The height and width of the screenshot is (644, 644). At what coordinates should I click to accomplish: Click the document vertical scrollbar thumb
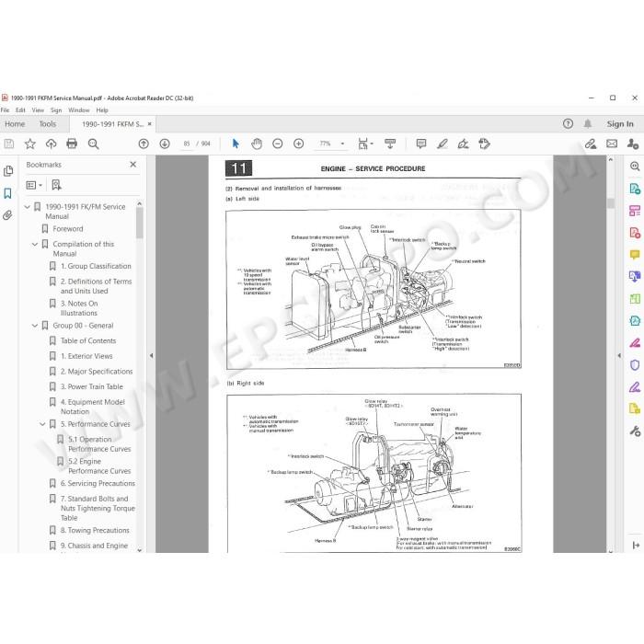pos(611,203)
